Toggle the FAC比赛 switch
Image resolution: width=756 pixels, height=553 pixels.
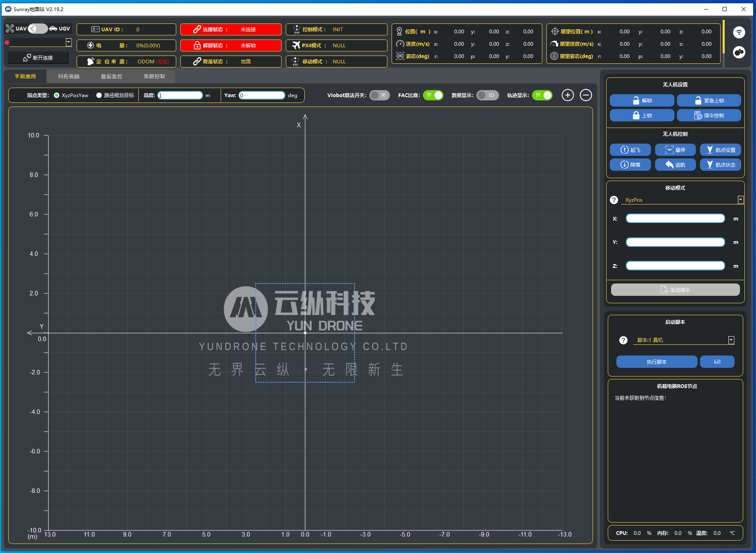(x=433, y=95)
